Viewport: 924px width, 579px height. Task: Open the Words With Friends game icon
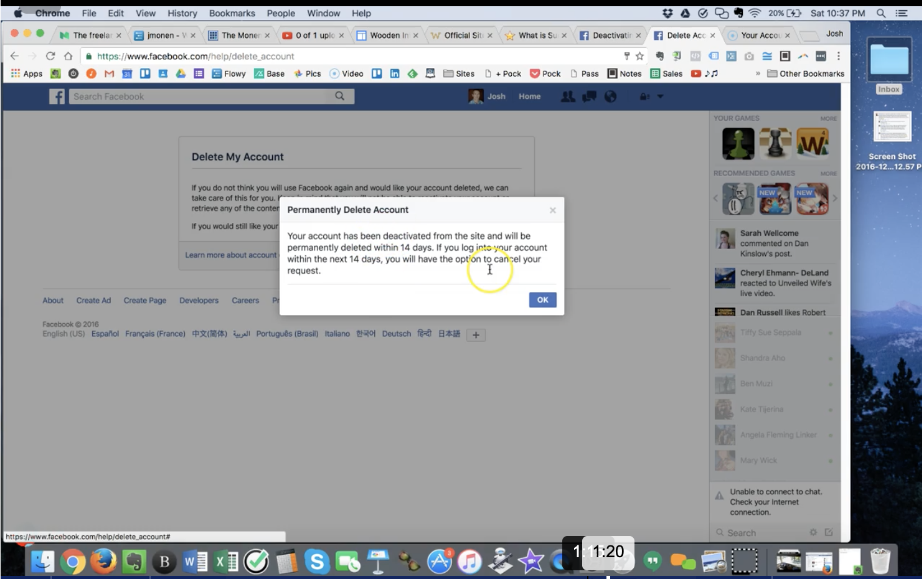point(813,144)
